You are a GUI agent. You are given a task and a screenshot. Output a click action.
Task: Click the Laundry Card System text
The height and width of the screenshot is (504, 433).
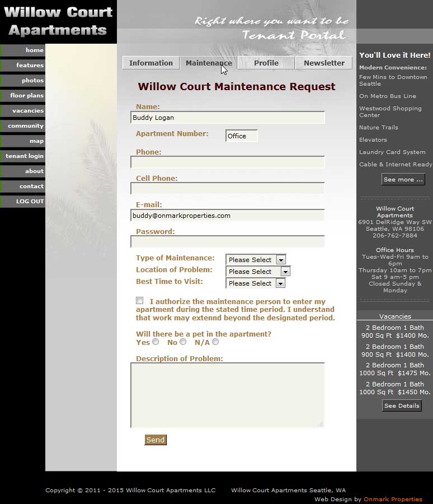pos(392,152)
